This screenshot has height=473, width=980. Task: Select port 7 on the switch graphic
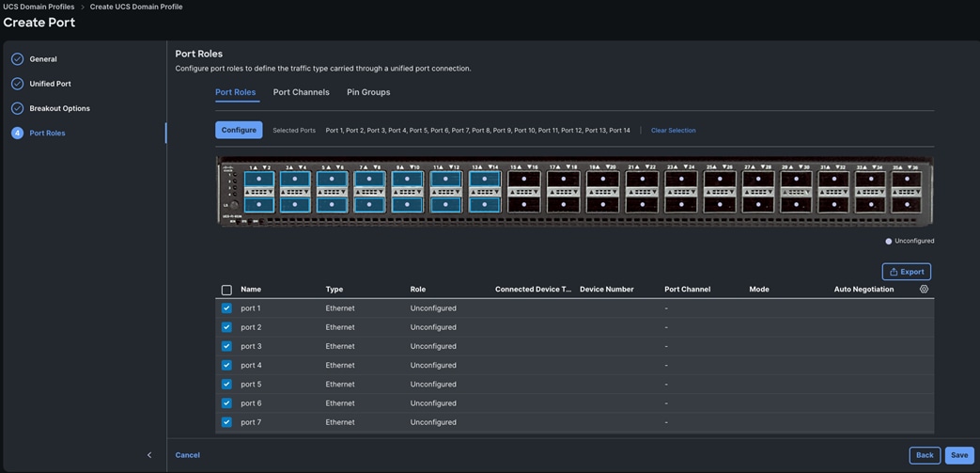click(x=368, y=179)
